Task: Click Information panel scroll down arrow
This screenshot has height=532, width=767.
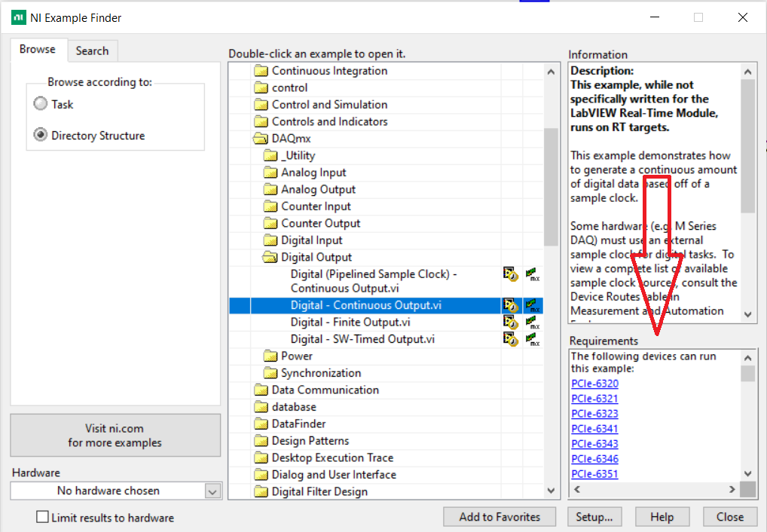Action: click(x=748, y=314)
